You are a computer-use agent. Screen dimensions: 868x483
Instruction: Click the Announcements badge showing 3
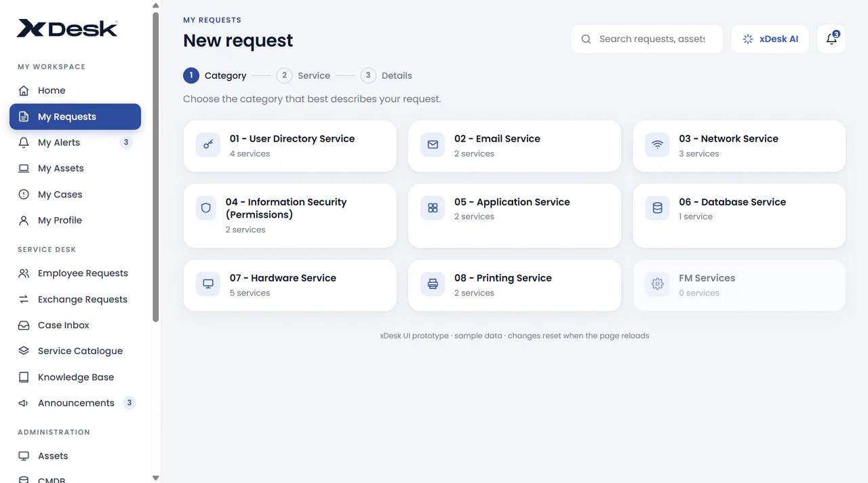[130, 403]
